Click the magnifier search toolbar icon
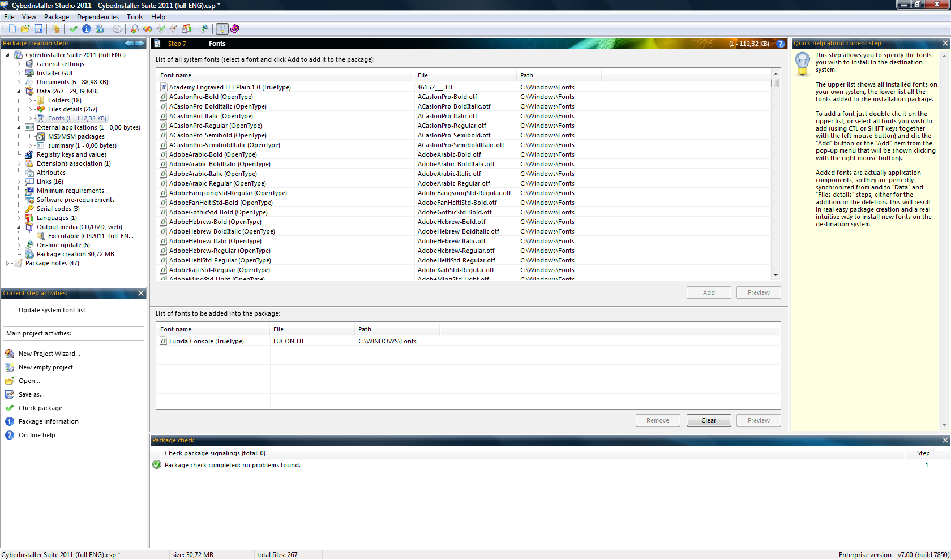 [134, 29]
